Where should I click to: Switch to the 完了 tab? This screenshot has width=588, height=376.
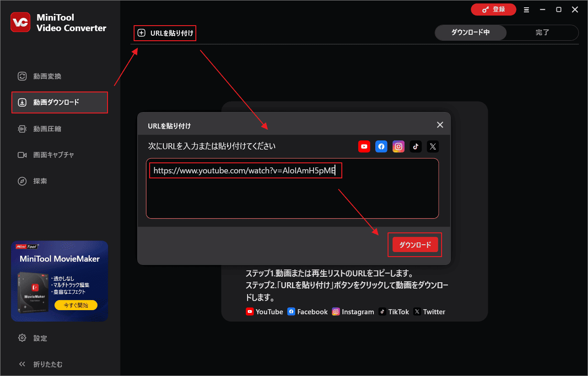point(542,32)
